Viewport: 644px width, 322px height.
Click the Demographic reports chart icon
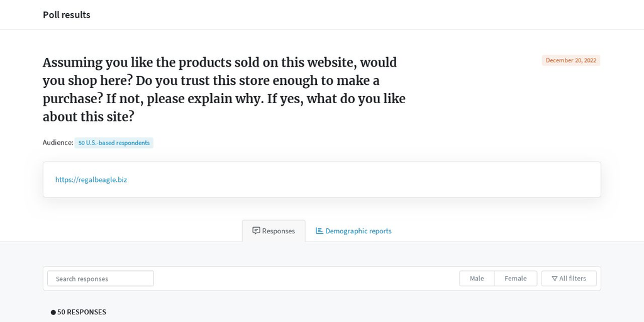[x=319, y=231]
